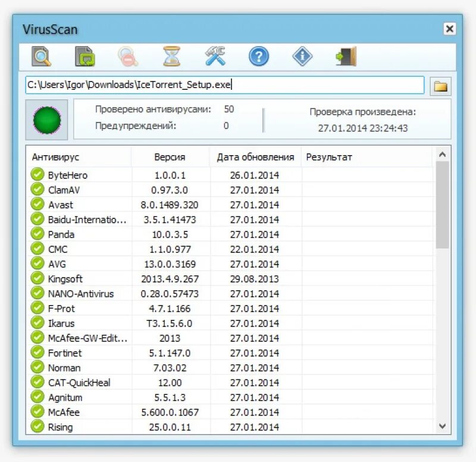Sort by Версия column header
The width and height of the screenshot is (476, 462).
click(x=170, y=157)
